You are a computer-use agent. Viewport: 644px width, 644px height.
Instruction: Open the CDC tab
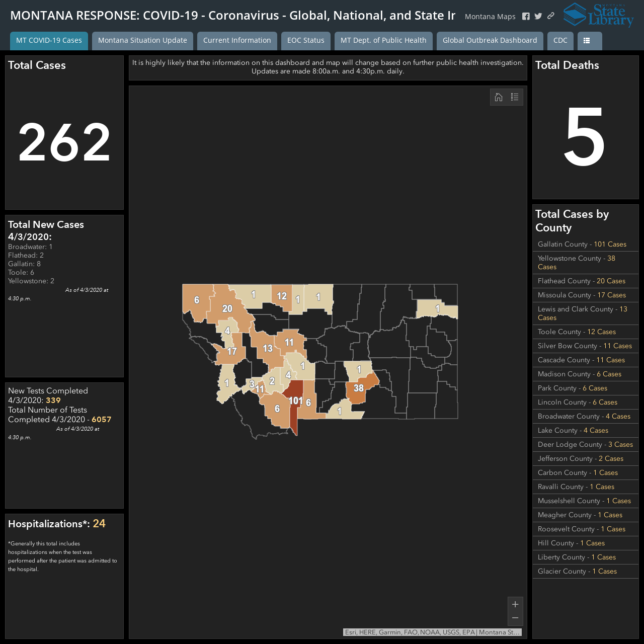pos(560,41)
